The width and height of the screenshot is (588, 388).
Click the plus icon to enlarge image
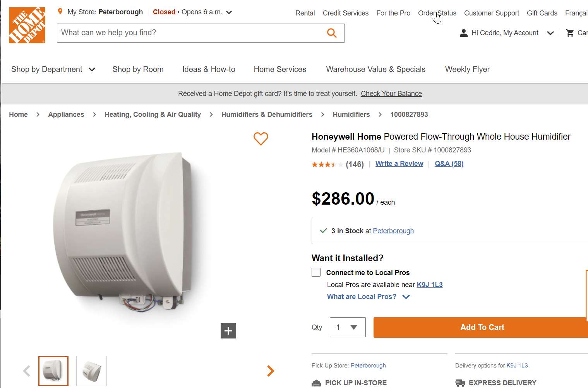tap(228, 331)
